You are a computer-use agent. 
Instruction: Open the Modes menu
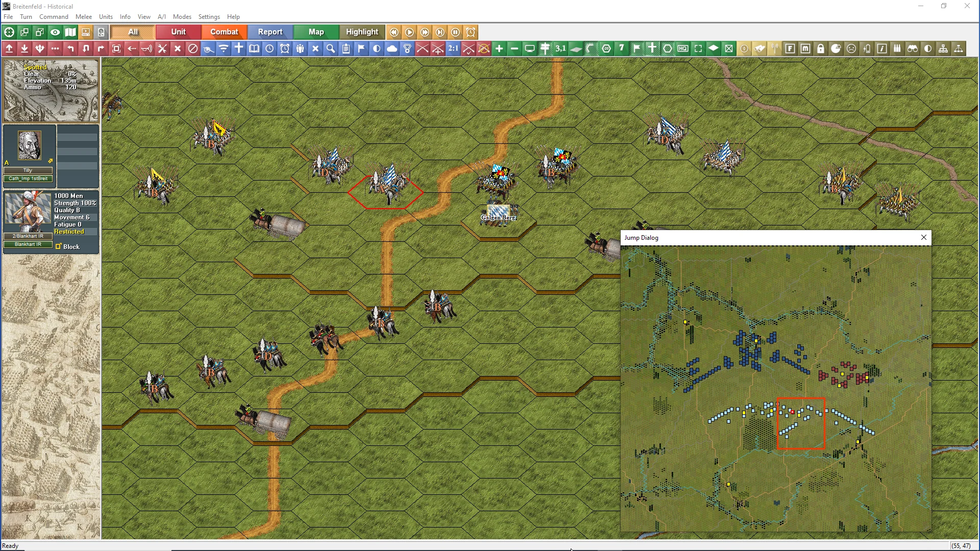click(x=182, y=17)
